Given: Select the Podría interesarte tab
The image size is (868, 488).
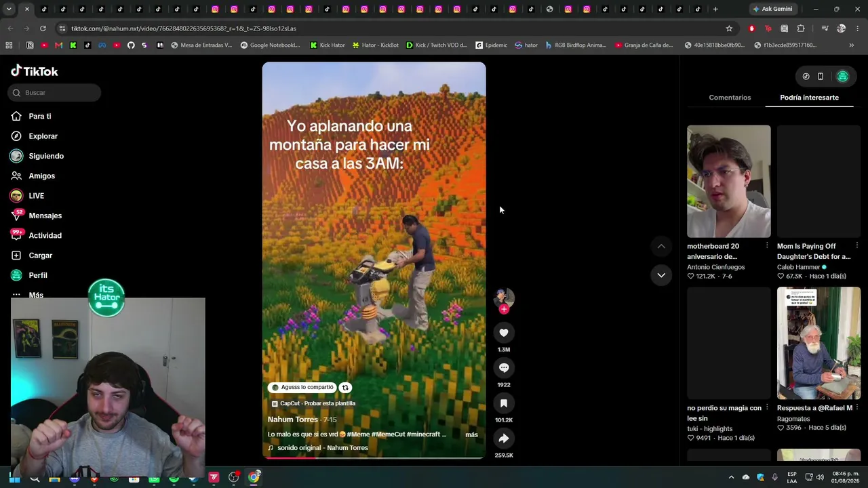Looking at the screenshot, I should 809,98.
